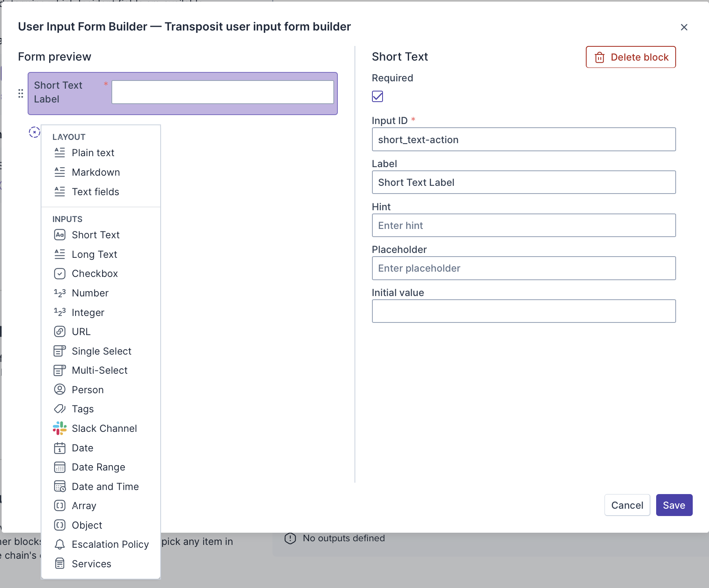The height and width of the screenshot is (588, 709).
Task: Cancel the form builder dialog
Action: (x=627, y=505)
